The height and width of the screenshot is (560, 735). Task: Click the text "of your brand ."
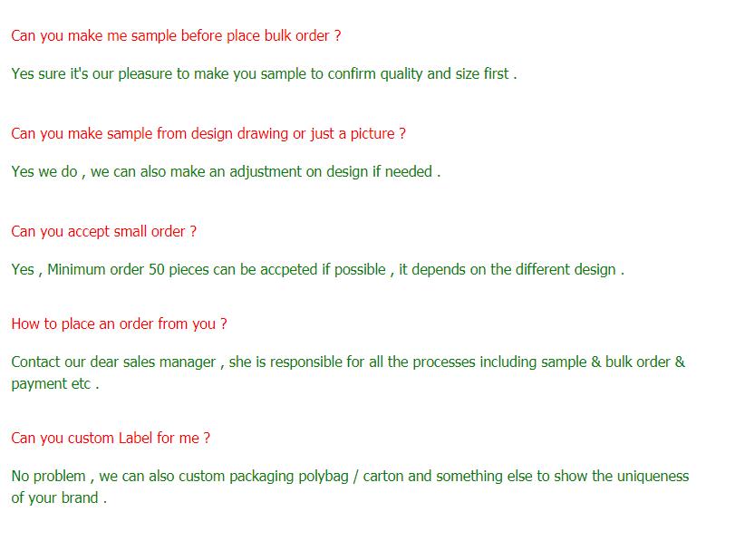[x=59, y=498]
